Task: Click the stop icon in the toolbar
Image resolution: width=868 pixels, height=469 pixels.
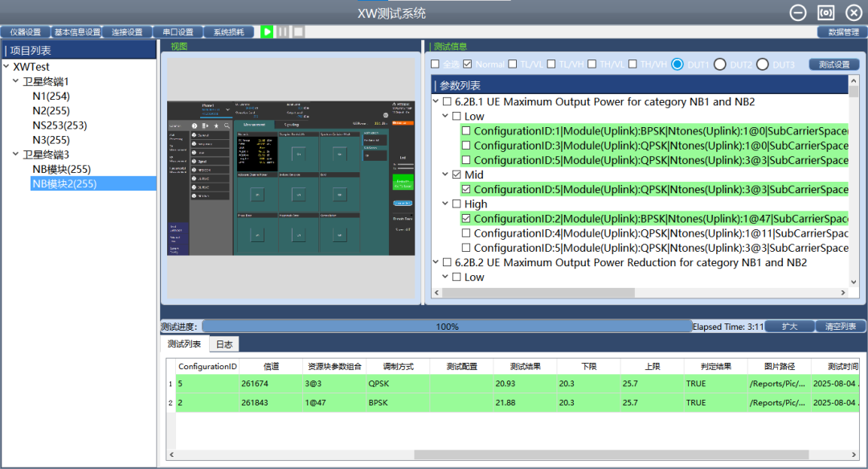Action: (x=298, y=31)
